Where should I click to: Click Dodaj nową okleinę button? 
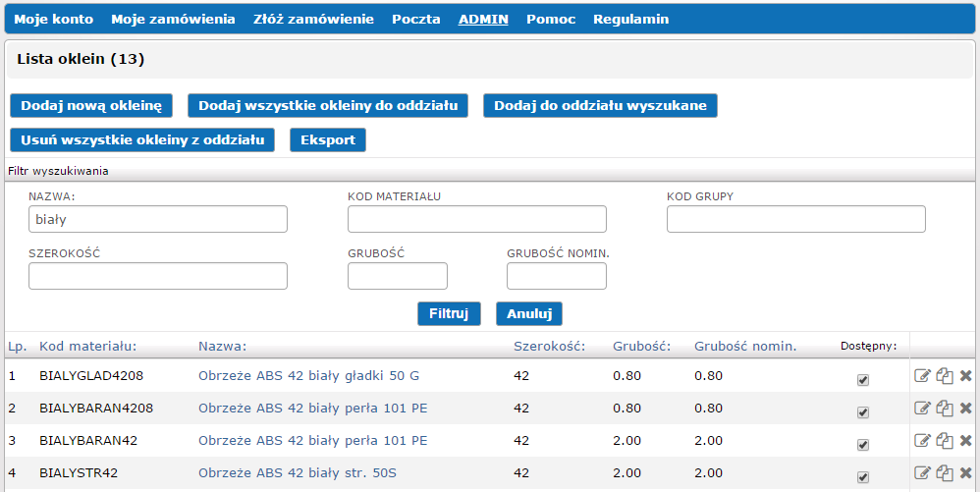pos(91,105)
